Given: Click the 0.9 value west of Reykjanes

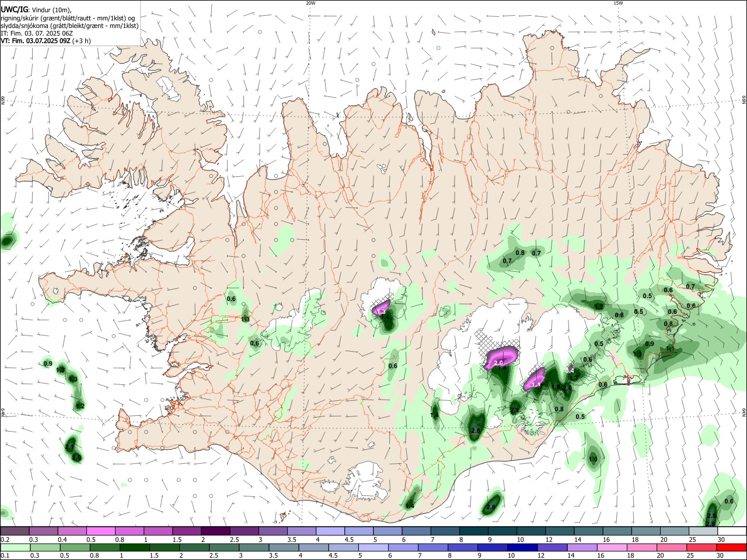Looking at the screenshot, I should pos(48,364).
